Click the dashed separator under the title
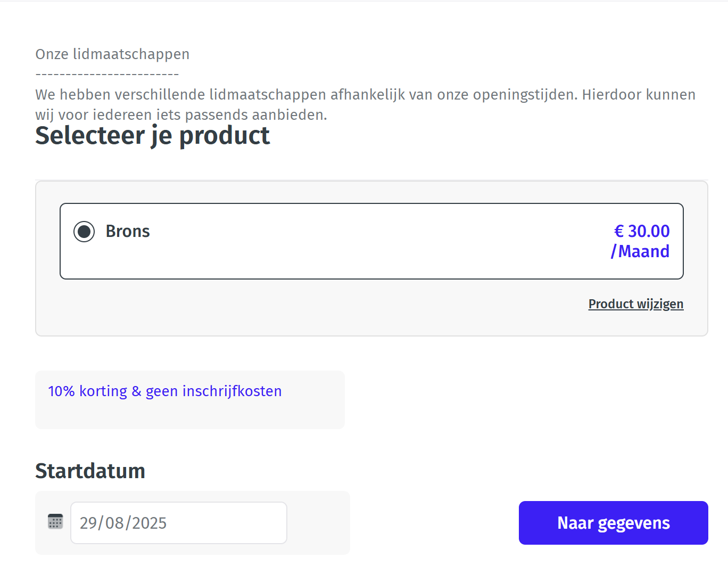The height and width of the screenshot is (566, 728). [107, 75]
